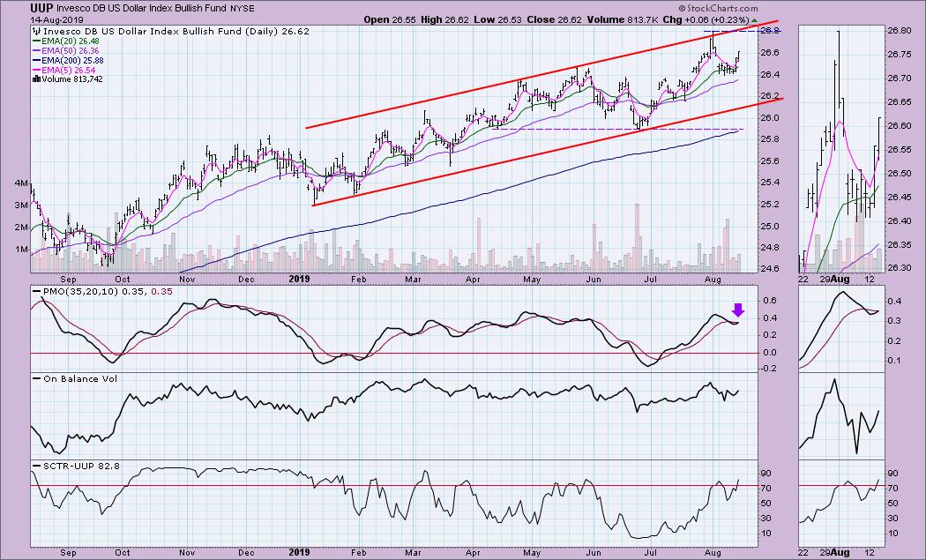Click the Low 26.53 value

[x=498, y=19]
